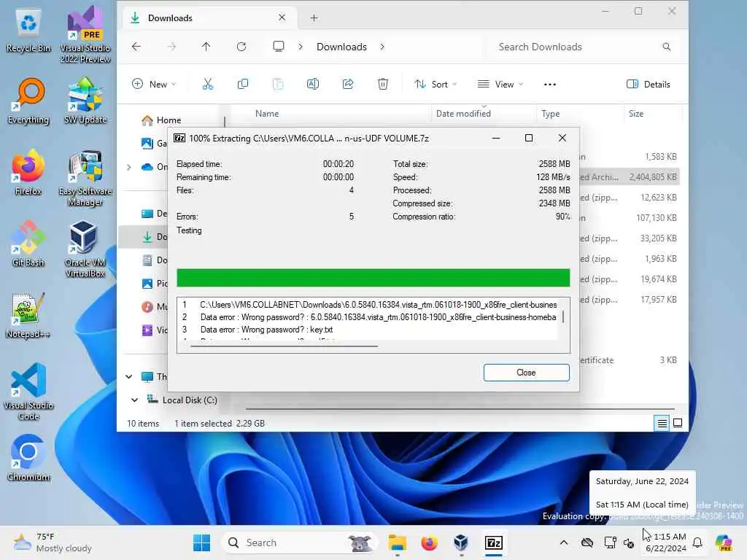Click the Paste icon in Explorer toolbar

click(278, 85)
